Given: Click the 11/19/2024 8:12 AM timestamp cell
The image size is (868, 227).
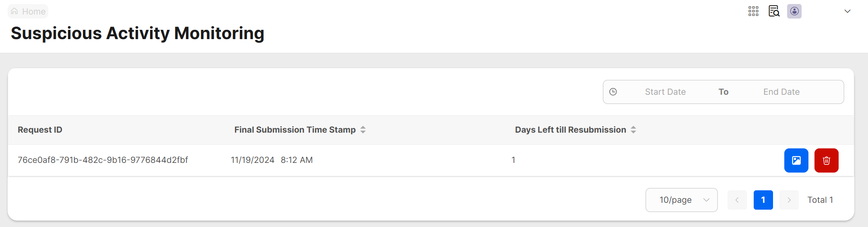Looking at the screenshot, I should coord(272,160).
